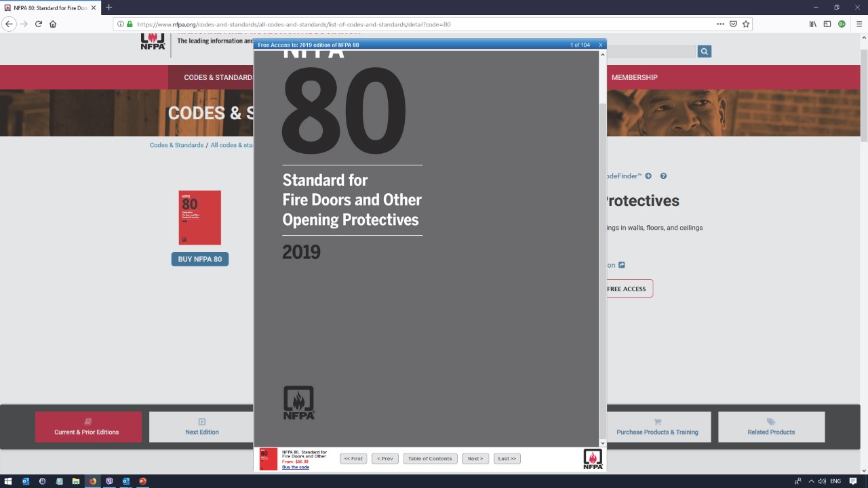This screenshot has height=488, width=868.
Task: Click the CodeFinder arrow icon
Action: tap(648, 176)
